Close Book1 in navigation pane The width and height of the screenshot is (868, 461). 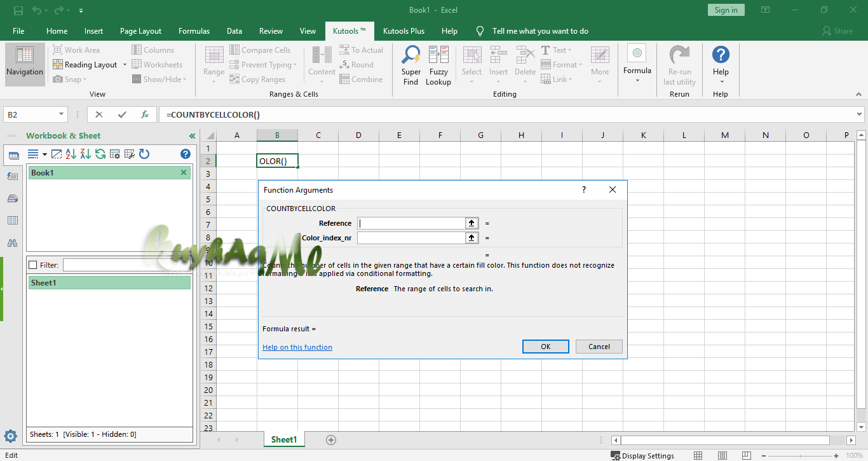(184, 172)
